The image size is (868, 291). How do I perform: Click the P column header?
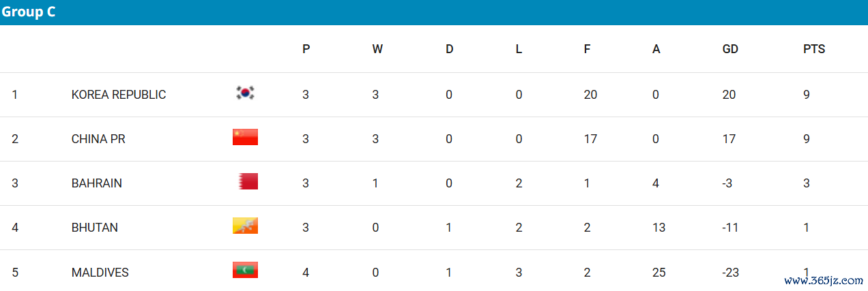tap(306, 49)
